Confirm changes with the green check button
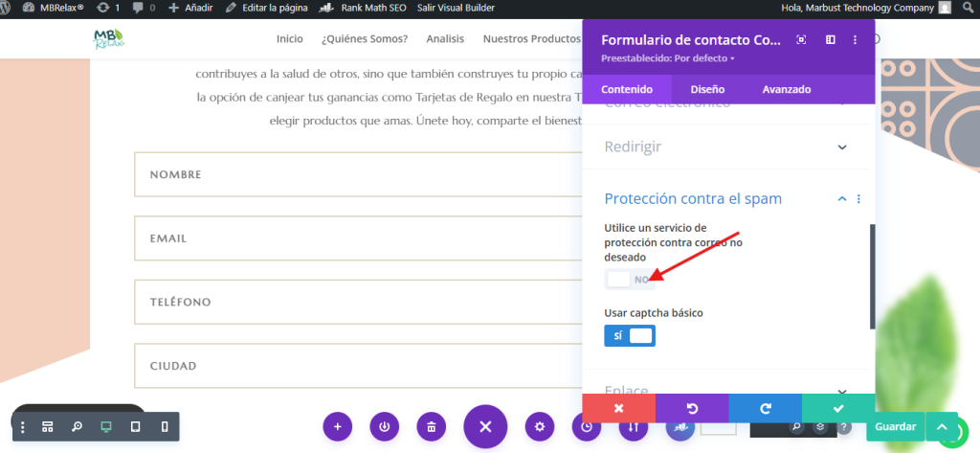980x453 pixels. [838, 409]
